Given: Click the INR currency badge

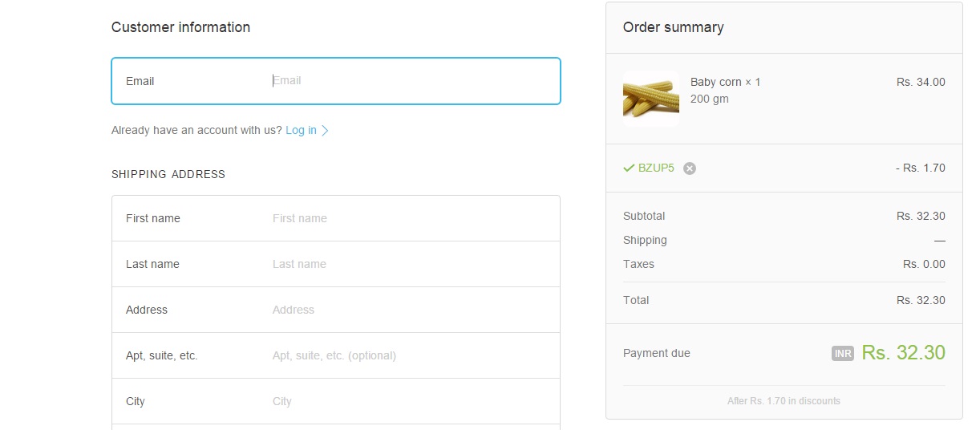Looking at the screenshot, I should point(843,354).
